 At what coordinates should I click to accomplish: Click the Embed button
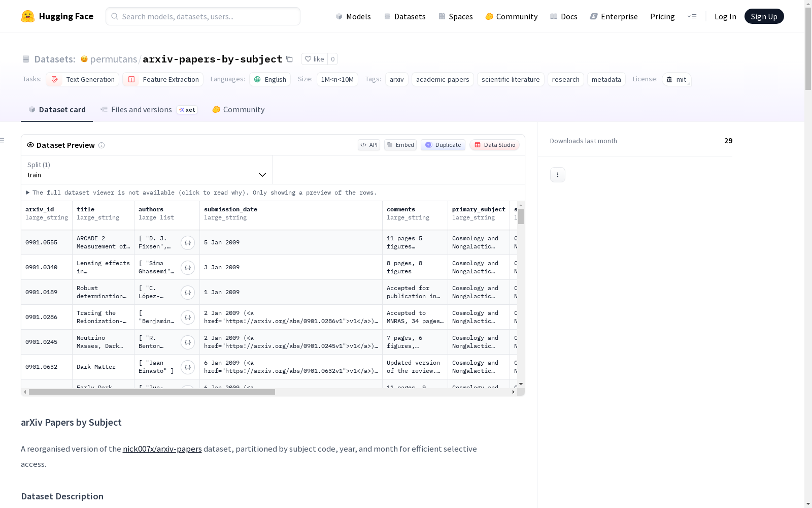(x=400, y=145)
